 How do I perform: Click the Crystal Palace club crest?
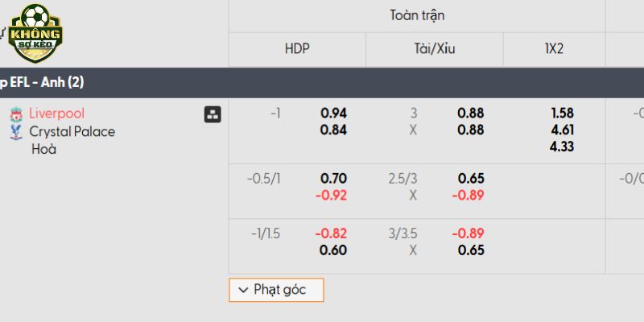coord(16,132)
